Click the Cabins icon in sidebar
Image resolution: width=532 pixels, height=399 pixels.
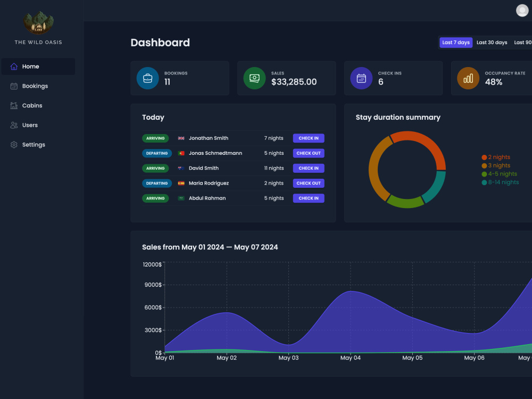point(14,105)
